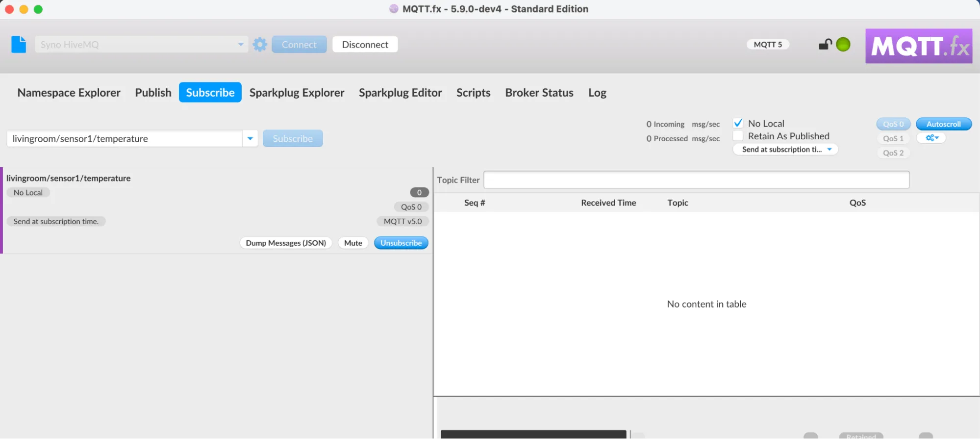This screenshot has width=980, height=439.
Task: Click the QoS column header
Action: (857, 203)
